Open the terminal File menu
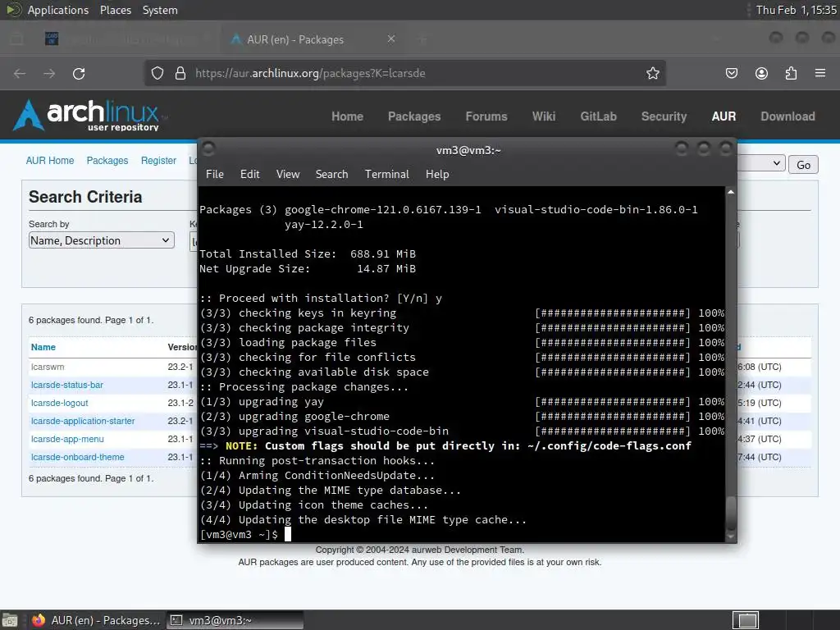The image size is (840, 630). tap(215, 174)
